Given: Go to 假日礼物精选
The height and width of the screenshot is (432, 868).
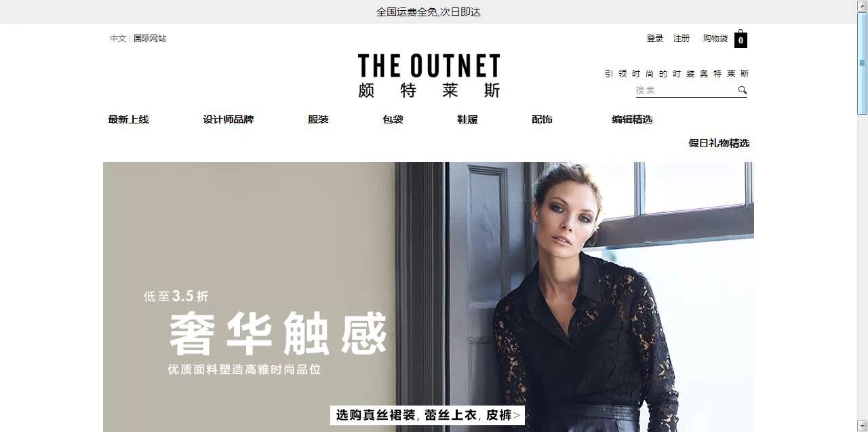Looking at the screenshot, I should (x=719, y=143).
